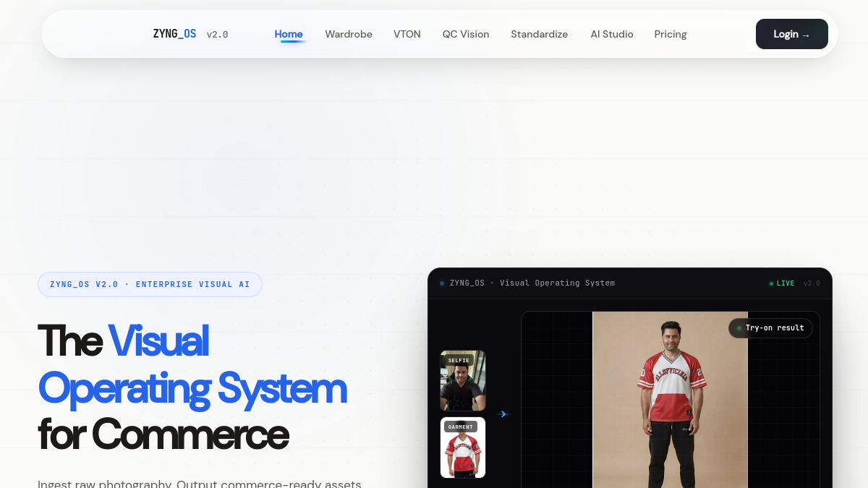Go to the Wardrobe page

pyautogui.click(x=349, y=34)
